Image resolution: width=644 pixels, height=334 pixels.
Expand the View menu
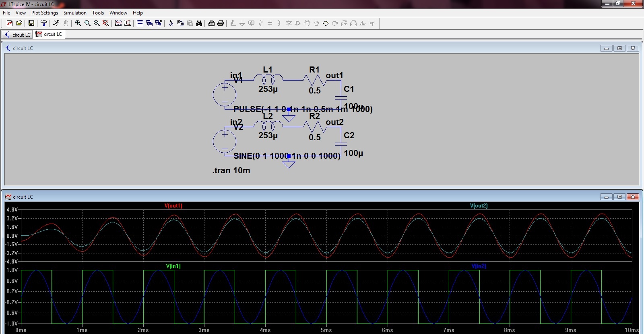coord(21,13)
